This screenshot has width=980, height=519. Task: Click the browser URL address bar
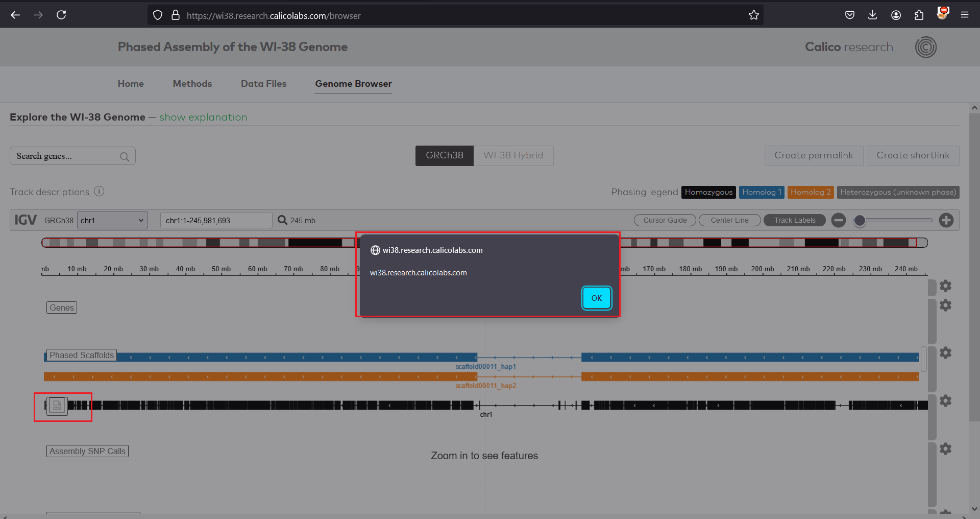pyautogui.click(x=454, y=15)
